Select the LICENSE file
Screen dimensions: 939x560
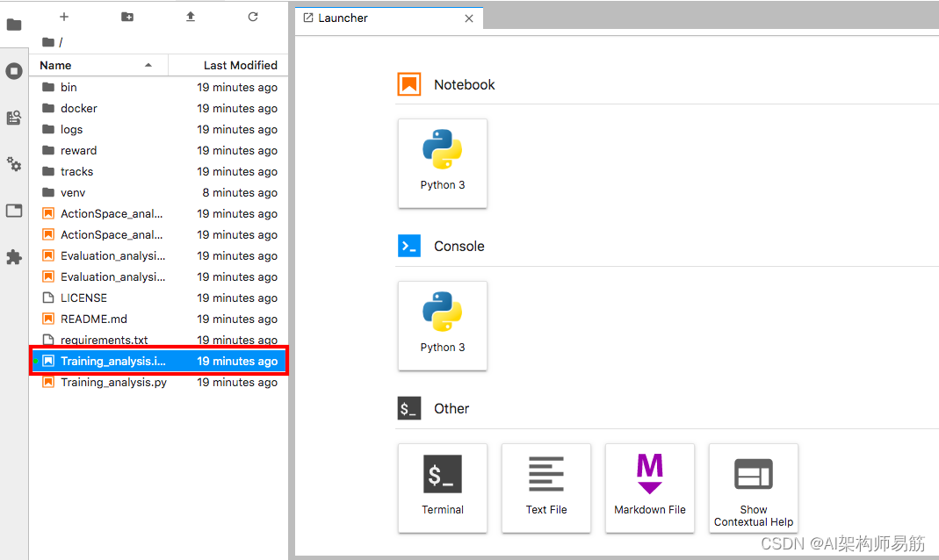159,298
